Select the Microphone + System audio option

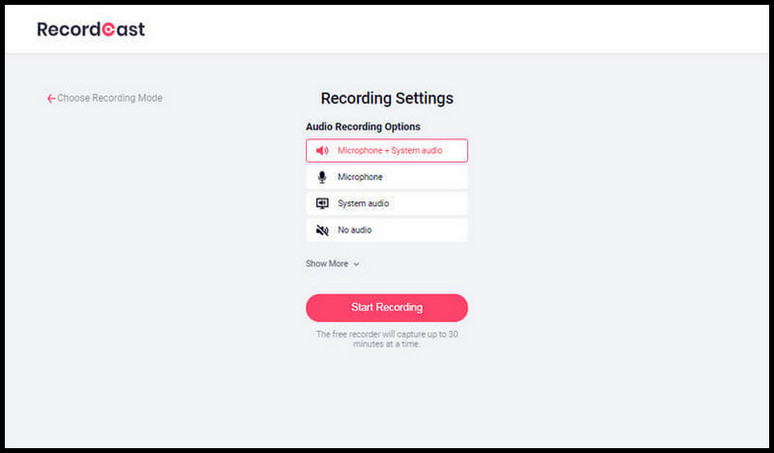coord(389,151)
